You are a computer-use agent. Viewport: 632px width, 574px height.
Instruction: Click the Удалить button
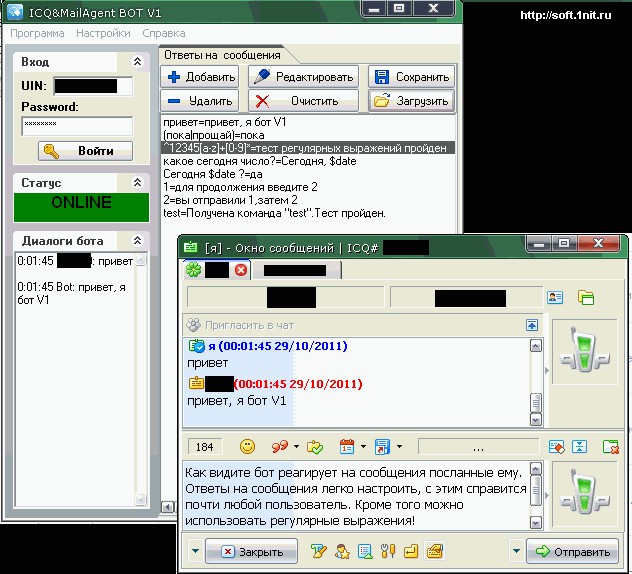tap(200, 100)
